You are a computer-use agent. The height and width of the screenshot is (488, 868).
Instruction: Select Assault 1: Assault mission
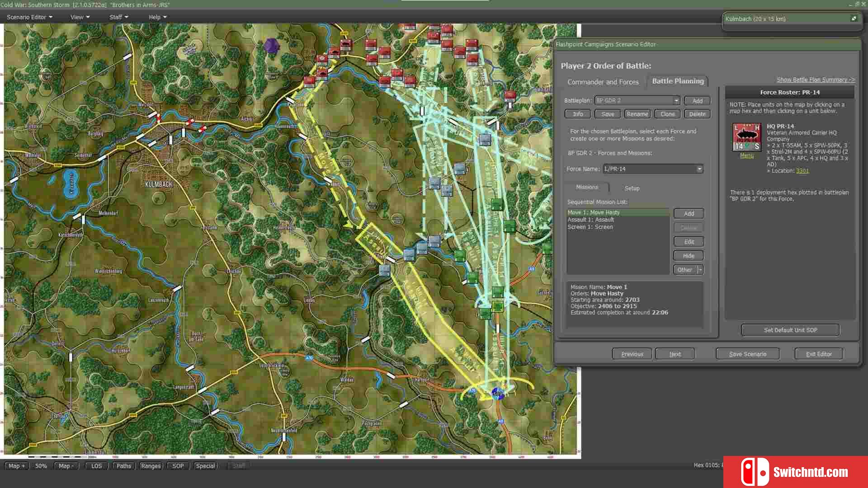point(618,220)
